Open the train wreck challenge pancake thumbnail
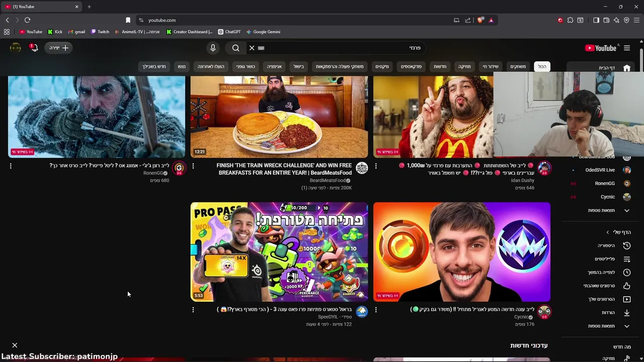644x362 pixels. coord(279,117)
